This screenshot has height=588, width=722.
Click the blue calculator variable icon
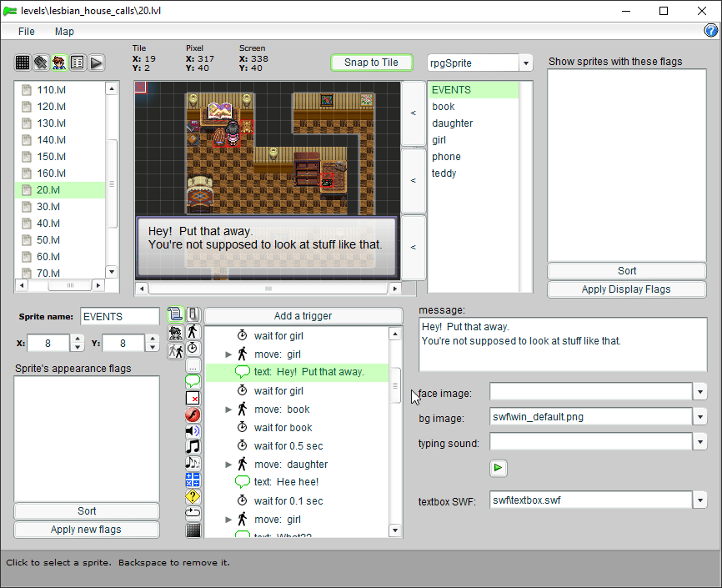point(193,480)
